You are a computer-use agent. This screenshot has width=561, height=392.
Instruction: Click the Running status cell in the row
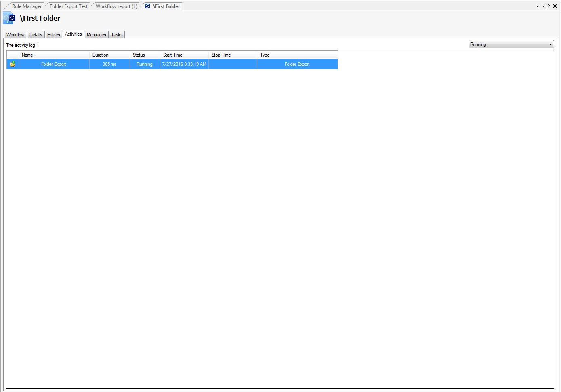tap(145, 64)
